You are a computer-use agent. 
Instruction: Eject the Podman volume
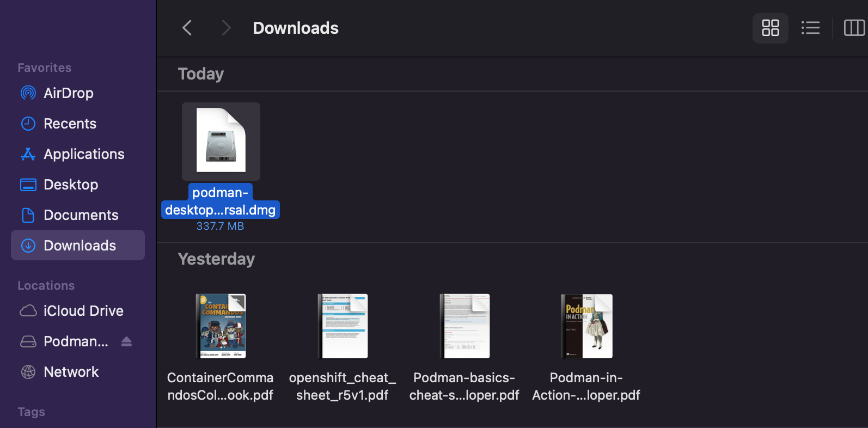click(x=126, y=341)
